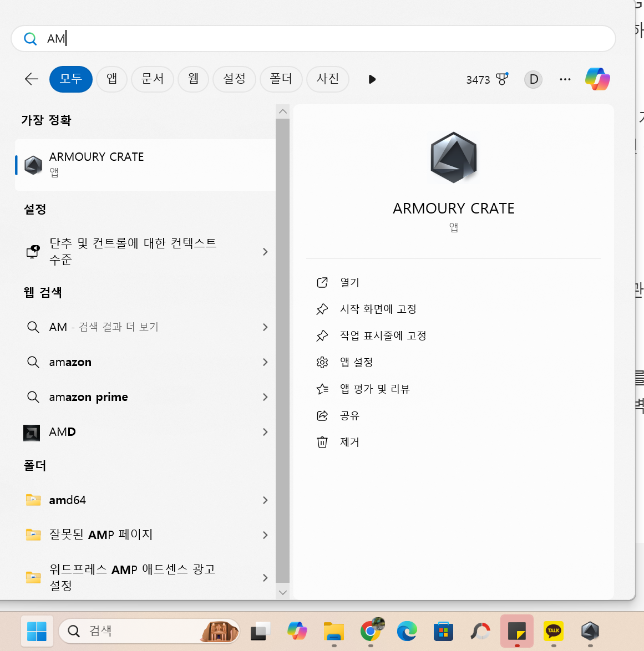The height and width of the screenshot is (651, 644).
Task: Expand the amazon search suggestion chevron
Action: tap(265, 362)
